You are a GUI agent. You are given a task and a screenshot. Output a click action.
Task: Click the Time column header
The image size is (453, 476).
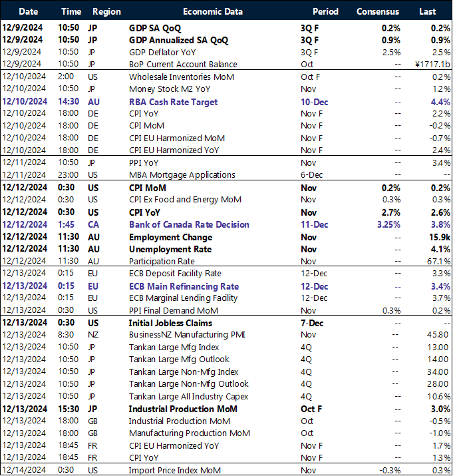pyautogui.click(x=71, y=11)
